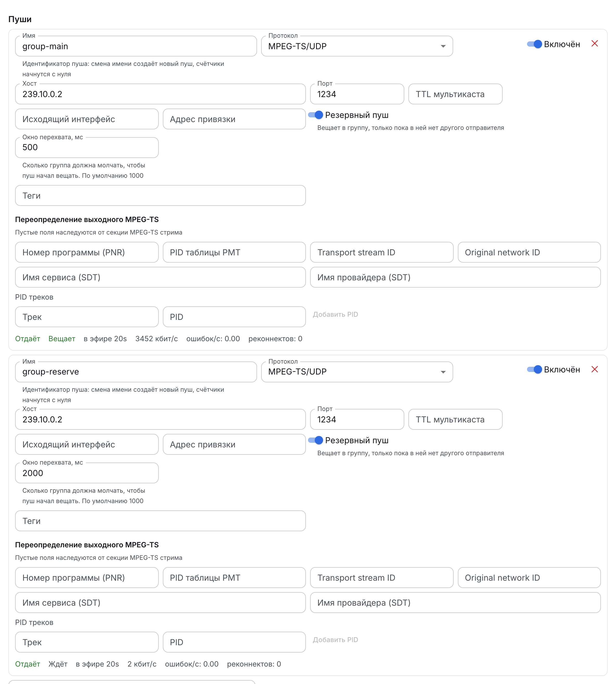Click the Теги field in group-main
The width and height of the screenshot is (616, 684).
coord(161,196)
